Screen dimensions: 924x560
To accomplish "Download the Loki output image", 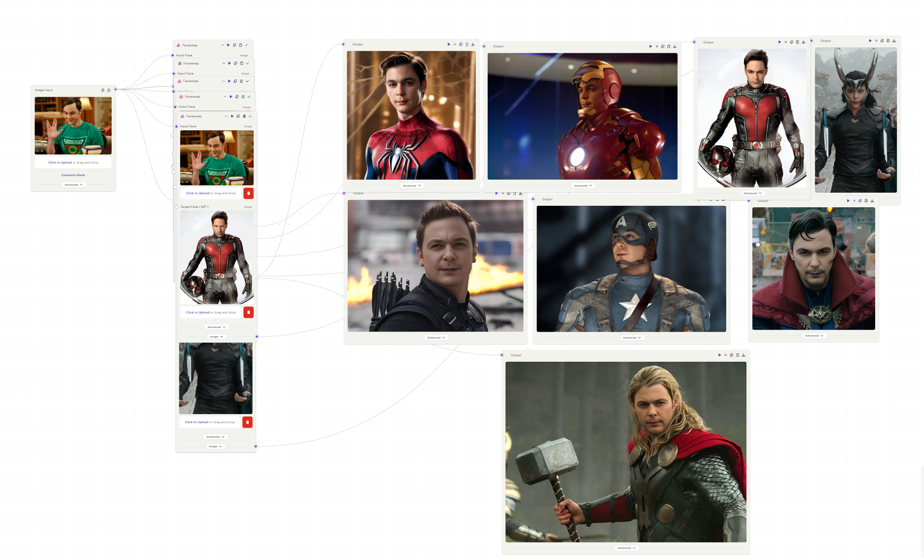I will click(894, 41).
